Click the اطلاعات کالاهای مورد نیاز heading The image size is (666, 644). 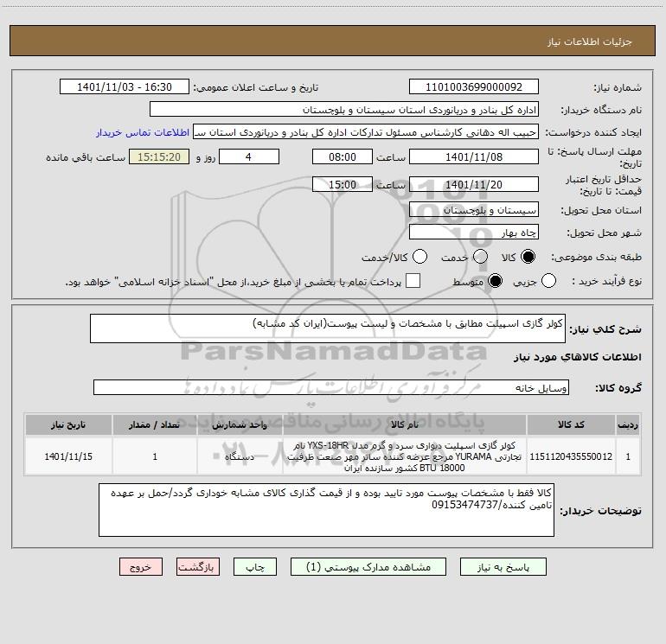coord(577,357)
